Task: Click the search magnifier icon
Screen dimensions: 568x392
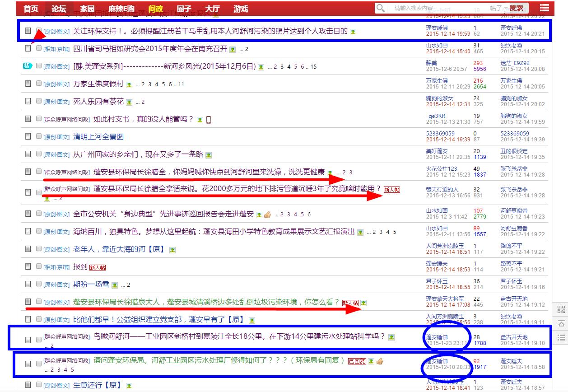Action: 381,8
